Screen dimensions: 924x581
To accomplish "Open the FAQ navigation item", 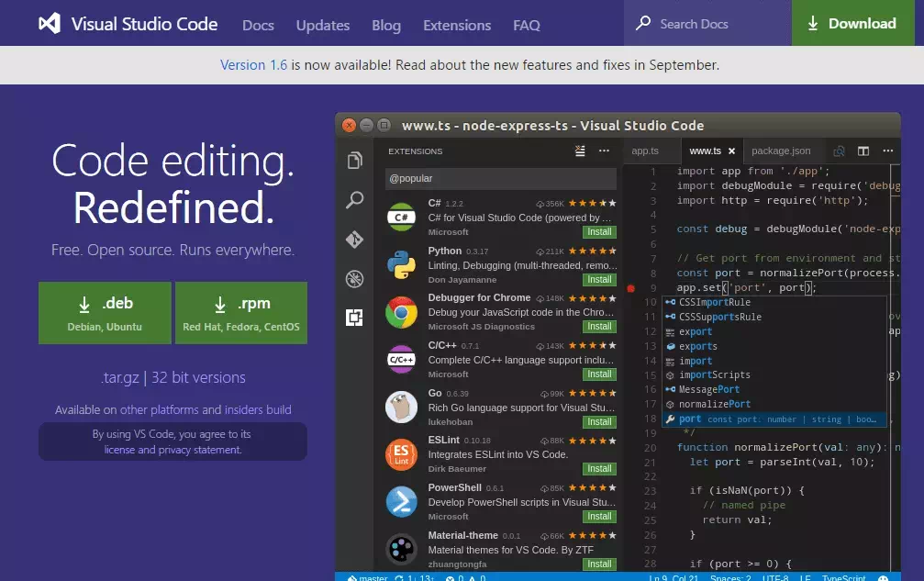I will [x=527, y=26].
